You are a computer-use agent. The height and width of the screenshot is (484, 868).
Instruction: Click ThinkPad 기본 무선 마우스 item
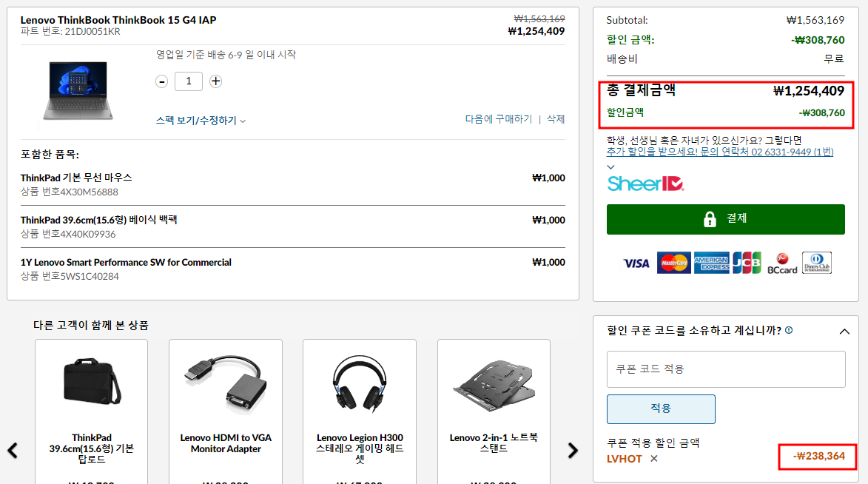(x=76, y=178)
